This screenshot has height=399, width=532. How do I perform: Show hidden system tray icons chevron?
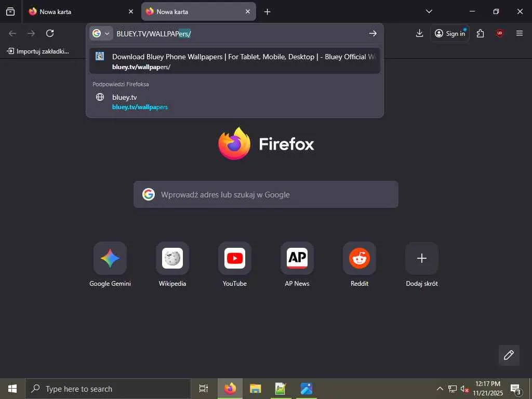440,389
